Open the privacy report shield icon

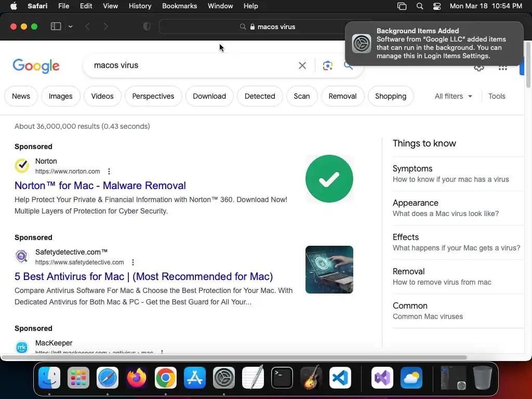[147, 26]
